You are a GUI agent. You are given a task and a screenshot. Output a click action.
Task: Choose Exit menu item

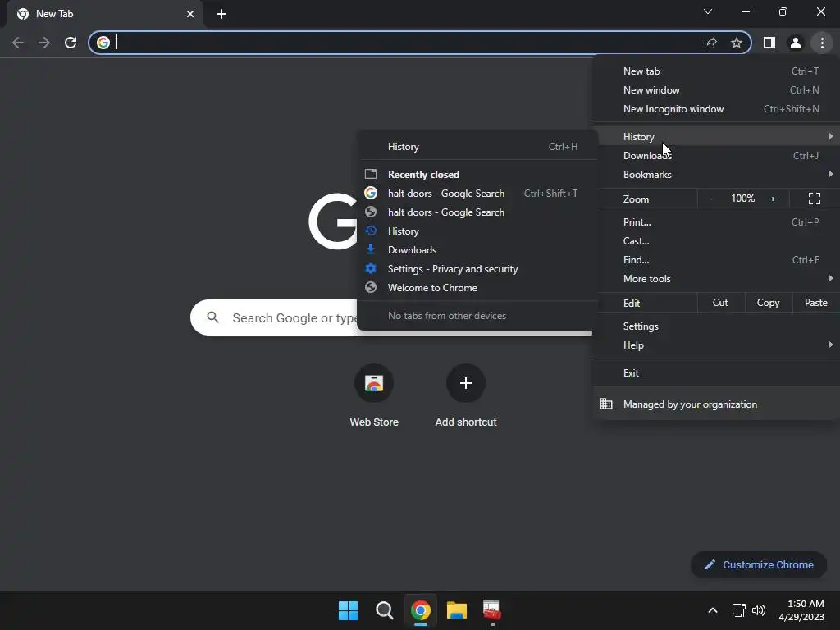pos(716,373)
